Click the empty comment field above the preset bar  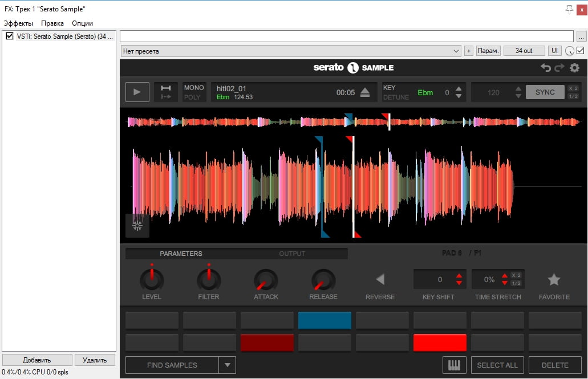347,36
